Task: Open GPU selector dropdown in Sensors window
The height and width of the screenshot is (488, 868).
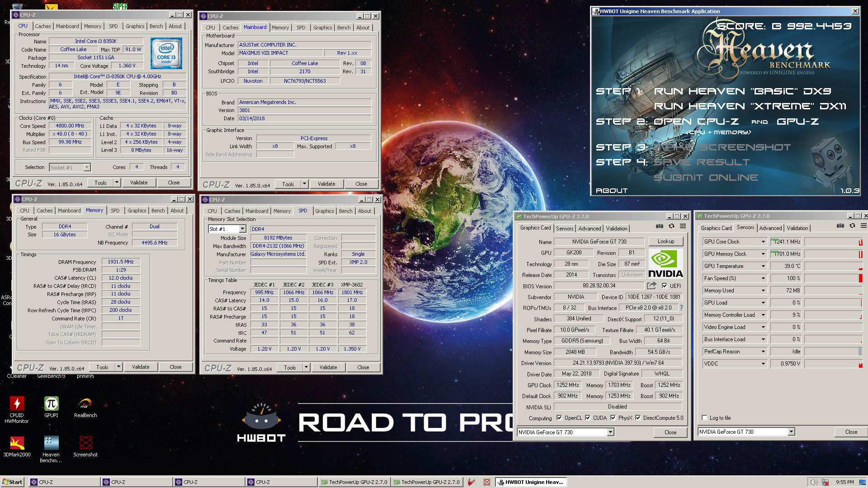Action: pyautogui.click(x=791, y=432)
